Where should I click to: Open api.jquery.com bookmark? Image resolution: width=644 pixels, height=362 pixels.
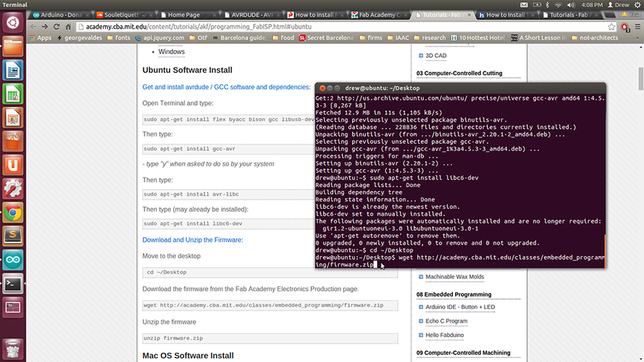160,38
